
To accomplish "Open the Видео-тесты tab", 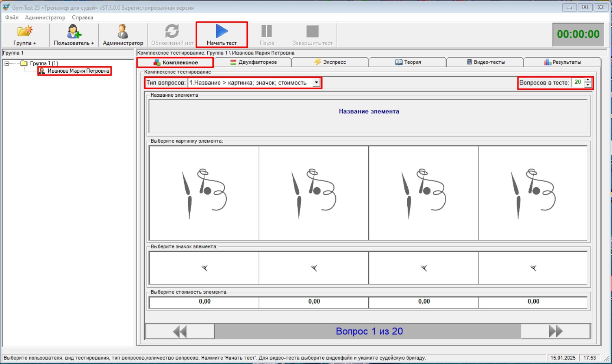I will (x=486, y=62).
